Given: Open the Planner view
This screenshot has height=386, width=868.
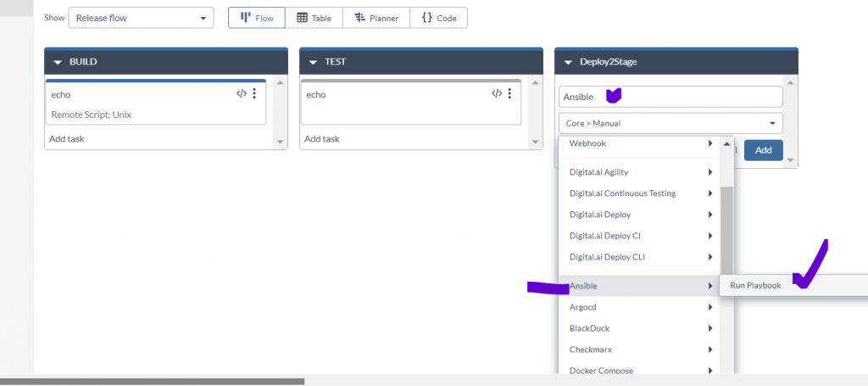Looking at the screenshot, I should [376, 18].
